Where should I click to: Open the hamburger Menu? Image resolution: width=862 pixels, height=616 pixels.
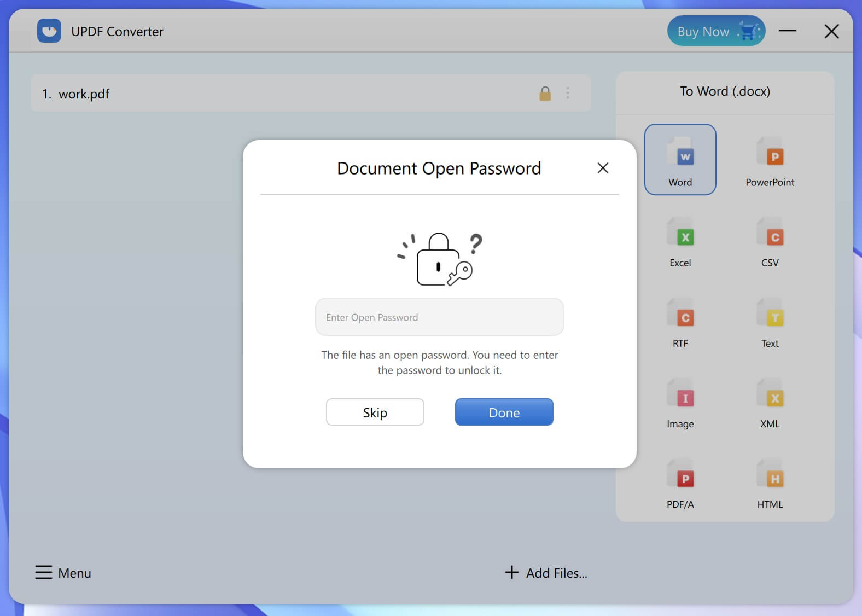(x=63, y=573)
